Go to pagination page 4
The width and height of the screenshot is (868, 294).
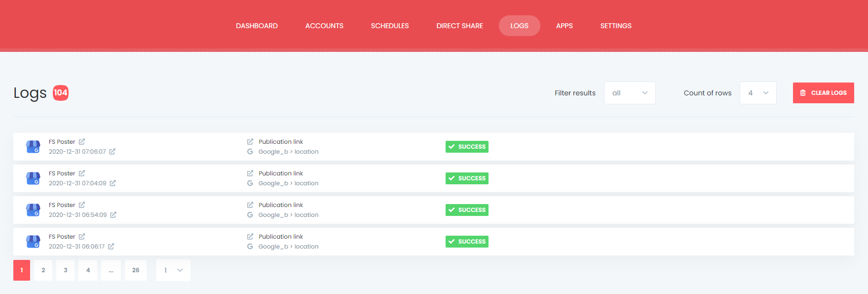(88, 270)
